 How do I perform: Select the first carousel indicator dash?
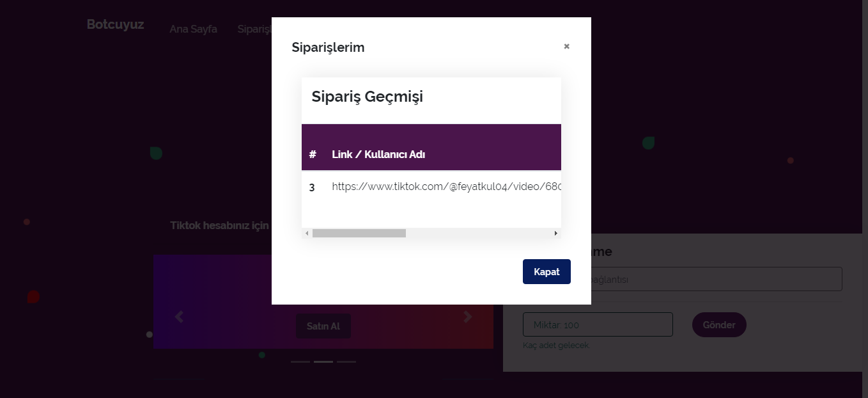[x=300, y=362]
